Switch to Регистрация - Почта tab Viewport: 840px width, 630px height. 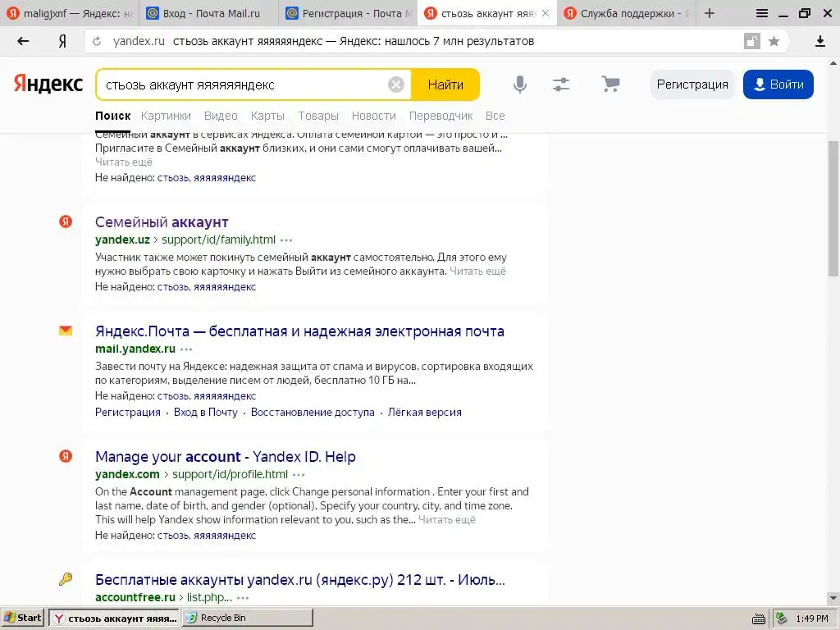(x=348, y=13)
